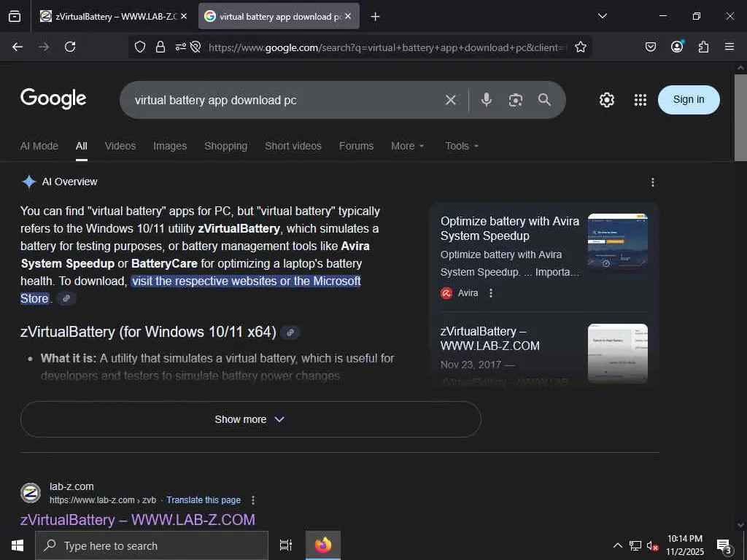Go back to the previous page

(18, 47)
